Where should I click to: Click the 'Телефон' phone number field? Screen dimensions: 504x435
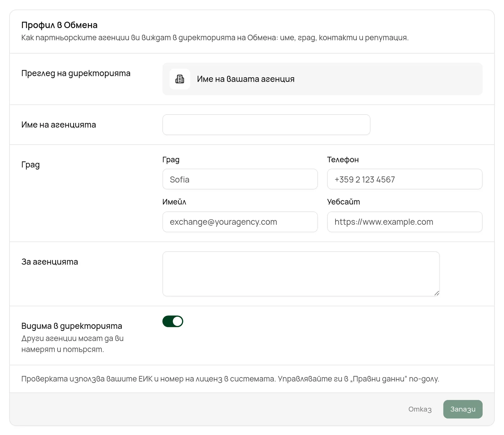point(405,179)
